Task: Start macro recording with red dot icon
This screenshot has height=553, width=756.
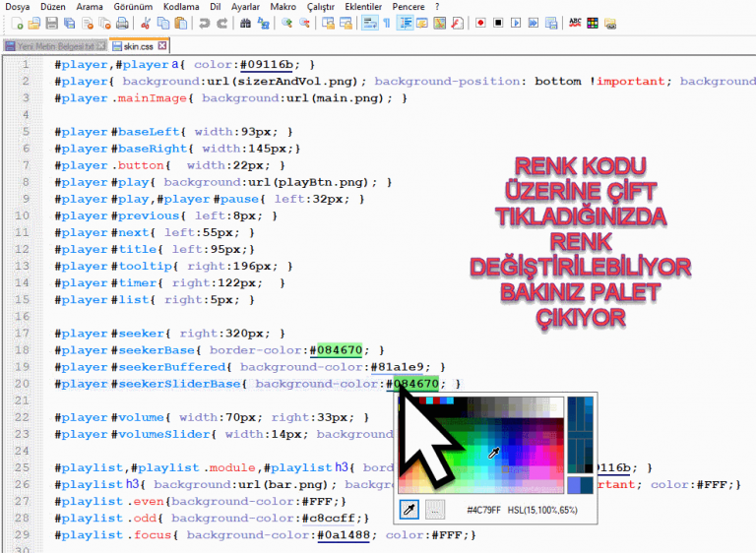Action: click(x=480, y=23)
